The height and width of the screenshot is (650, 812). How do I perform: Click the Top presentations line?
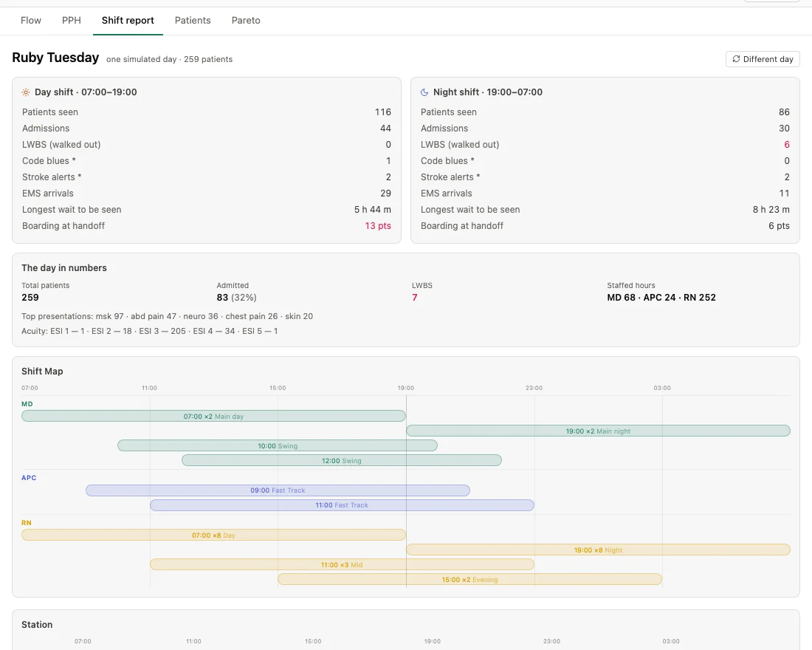tap(168, 316)
